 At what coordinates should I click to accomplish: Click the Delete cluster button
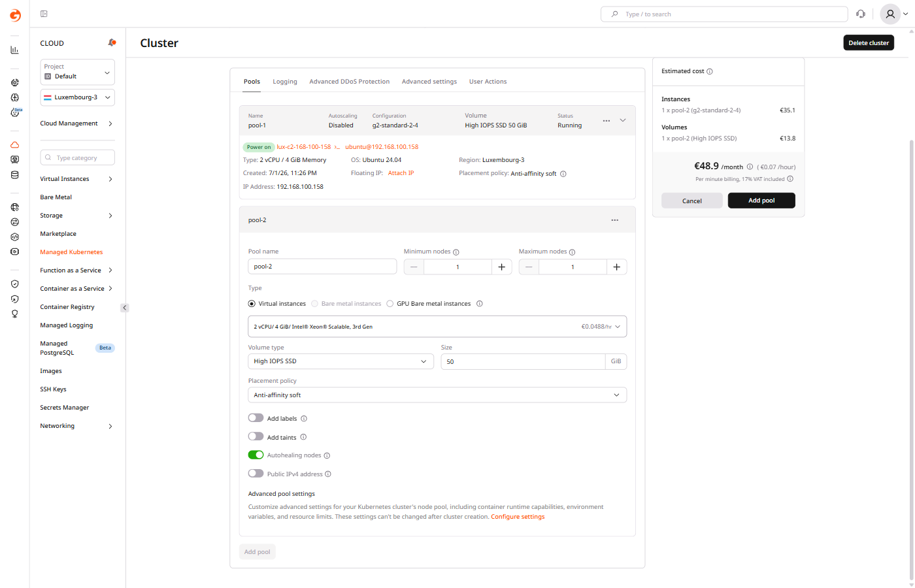click(x=869, y=42)
